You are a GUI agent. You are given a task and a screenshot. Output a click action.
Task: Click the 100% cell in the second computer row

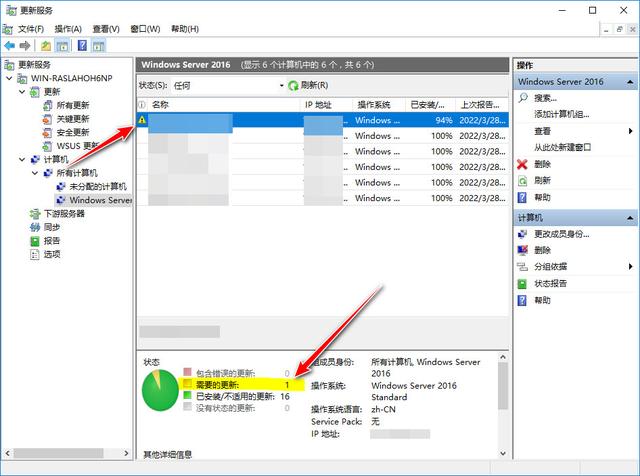(x=442, y=136)
